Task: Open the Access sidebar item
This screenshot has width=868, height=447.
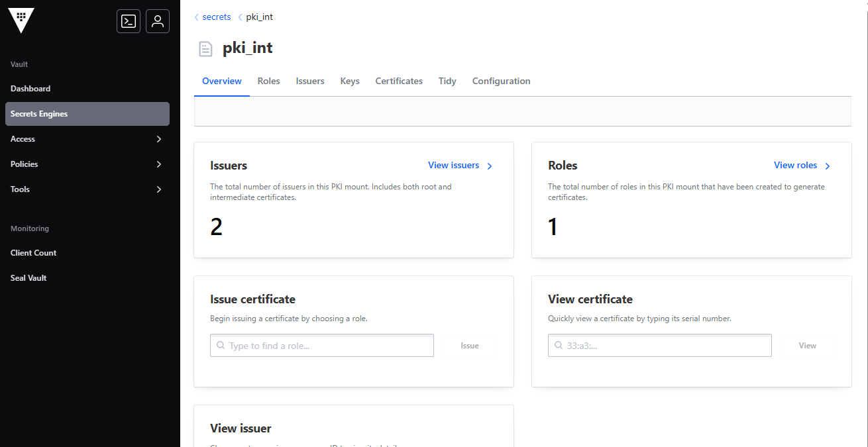Action: coord(87,139)
